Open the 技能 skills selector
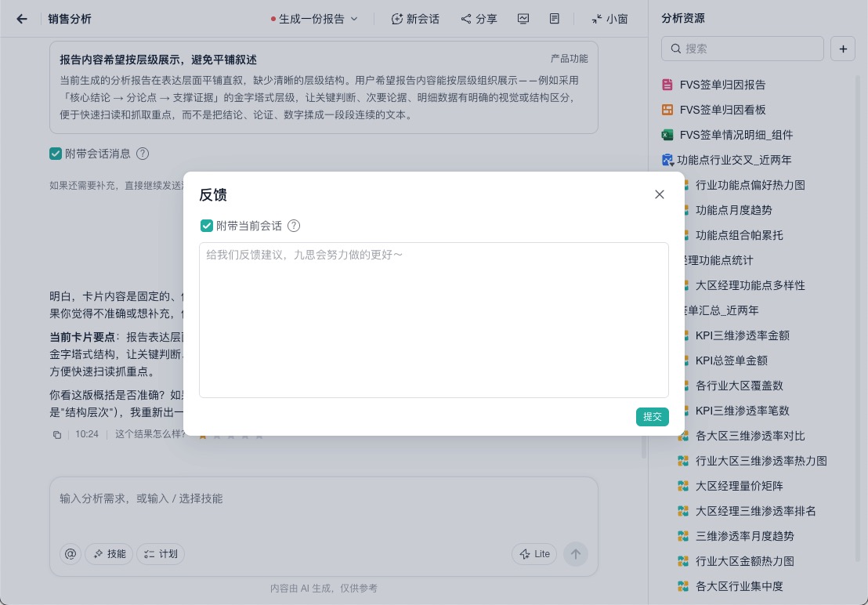 click(109, 553)
